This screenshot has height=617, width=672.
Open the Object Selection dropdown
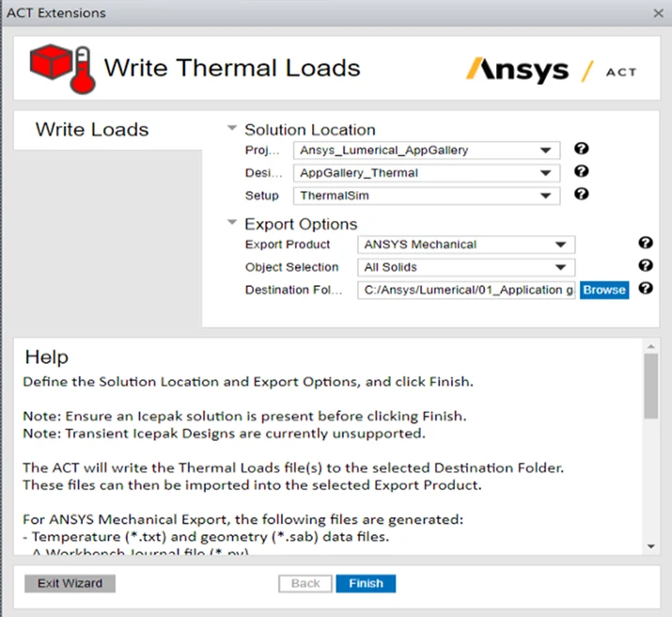(x=466, y=267)
